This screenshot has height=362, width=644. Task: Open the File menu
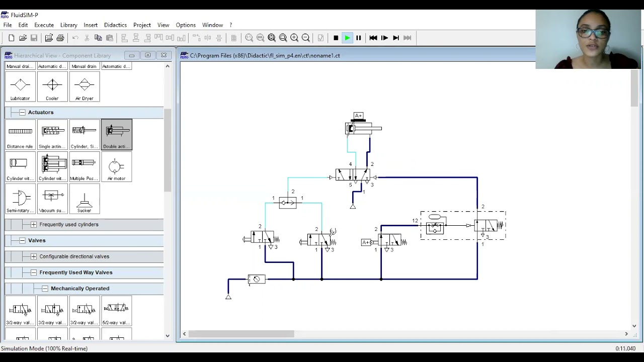(8, 25)
